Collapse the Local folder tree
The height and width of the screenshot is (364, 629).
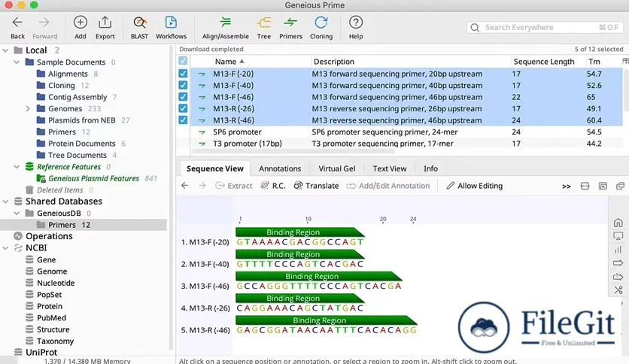5,50
